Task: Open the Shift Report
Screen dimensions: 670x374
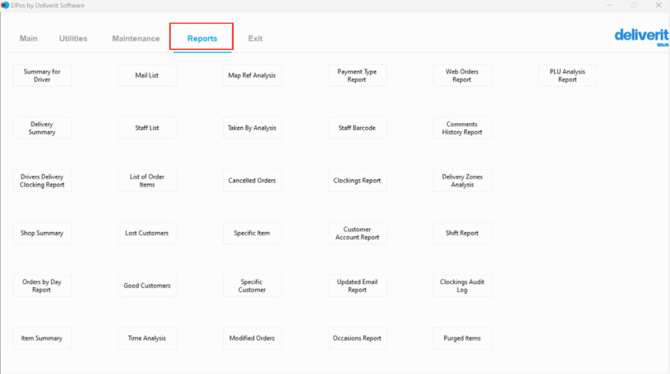Action: pos(462,233)
